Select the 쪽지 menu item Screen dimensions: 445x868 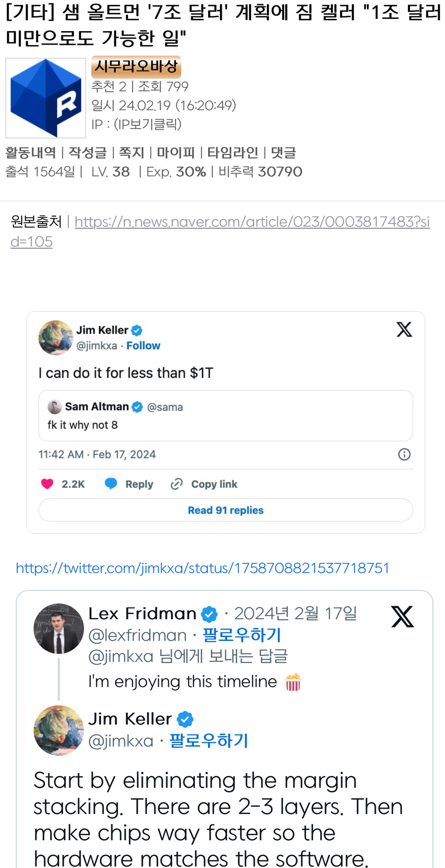(x=132, y=152)
